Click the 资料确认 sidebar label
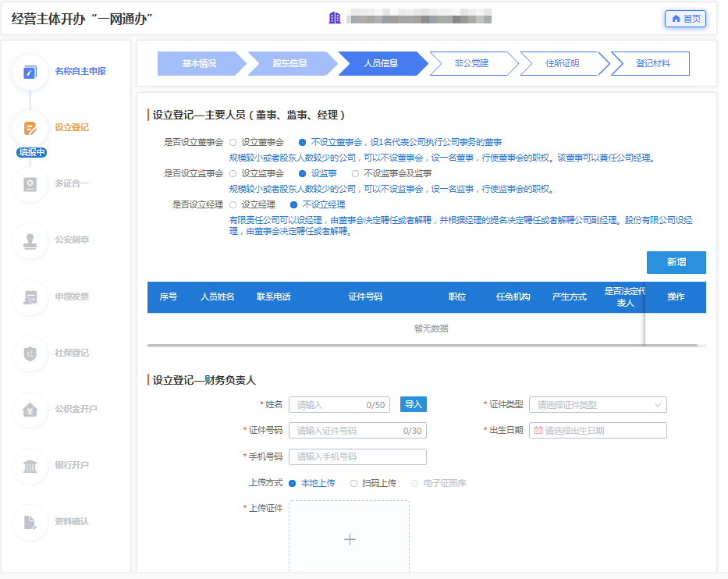 pos(72,521)
